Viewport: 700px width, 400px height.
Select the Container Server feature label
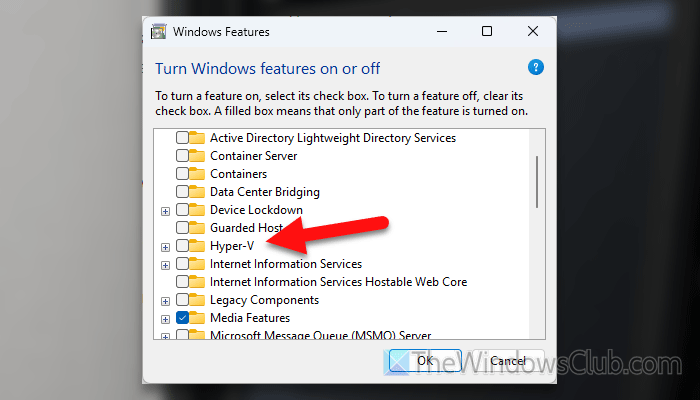253,156
